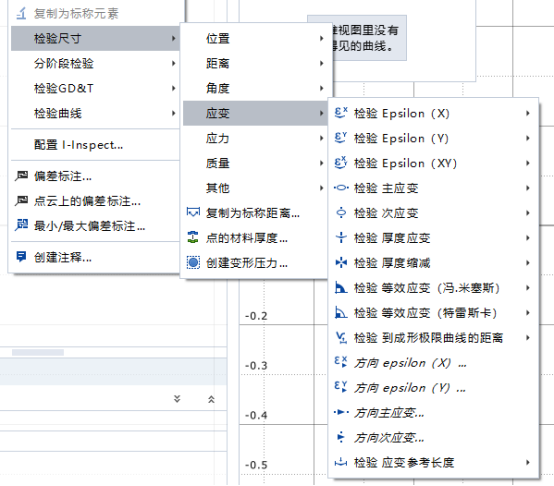Open 检验 应变参考长度 submenu arrow

pos(528,462)
